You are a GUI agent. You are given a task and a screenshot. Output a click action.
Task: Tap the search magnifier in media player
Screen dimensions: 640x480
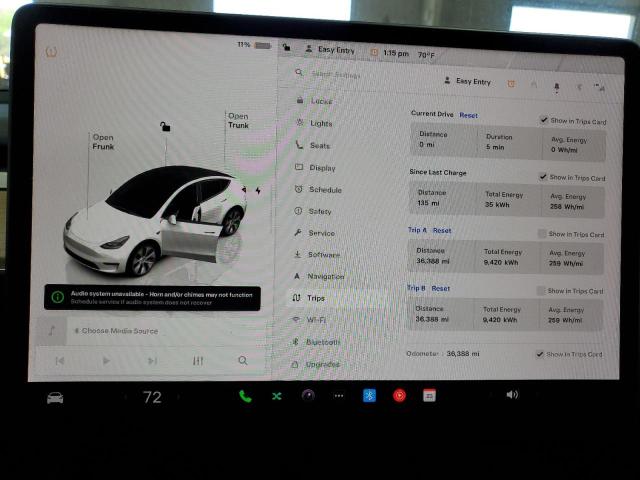(x=243, y=360)
